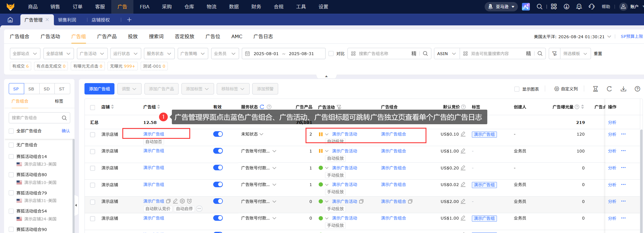Switch to the 广告活动 tab
Viewport: 644px width, 233px height.
(50, 36)
